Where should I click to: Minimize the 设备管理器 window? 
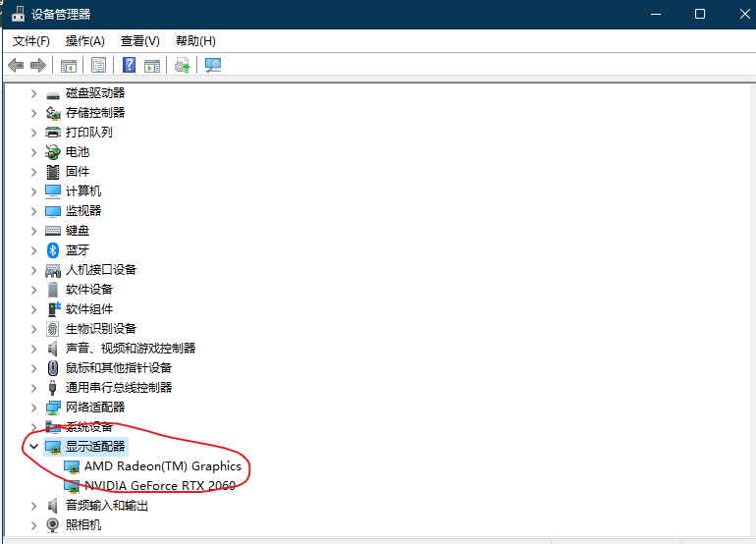(656, 14)
